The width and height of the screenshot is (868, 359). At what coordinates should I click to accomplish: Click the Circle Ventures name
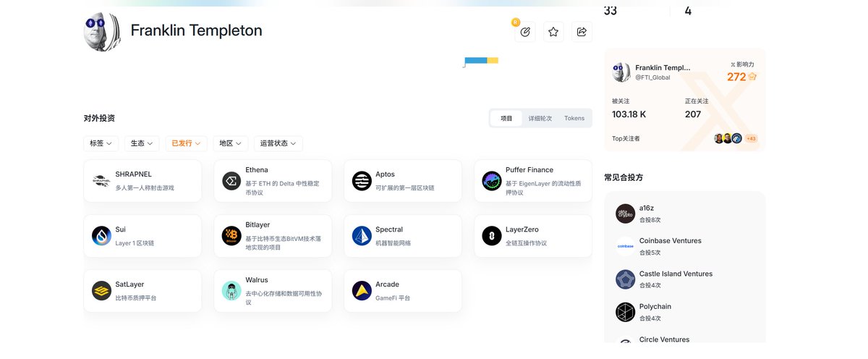[x=664, y=339]
